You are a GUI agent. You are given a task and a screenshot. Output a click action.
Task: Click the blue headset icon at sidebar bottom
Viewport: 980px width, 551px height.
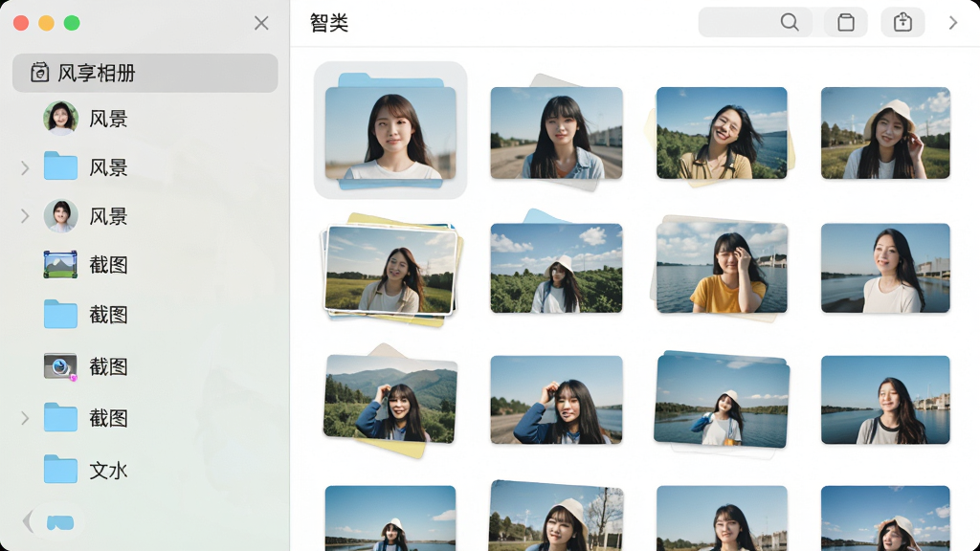pos(60,522)
